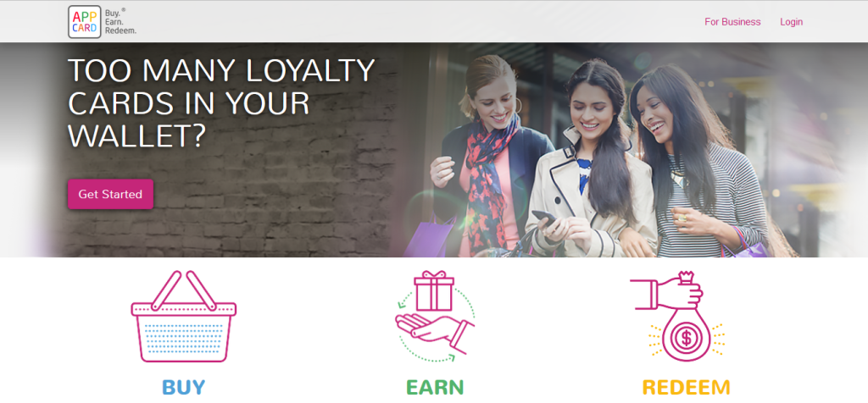The width and height of the screenshot is (868, 403).
Task: Select the blue BUY heading
Action: pos(184,387)
